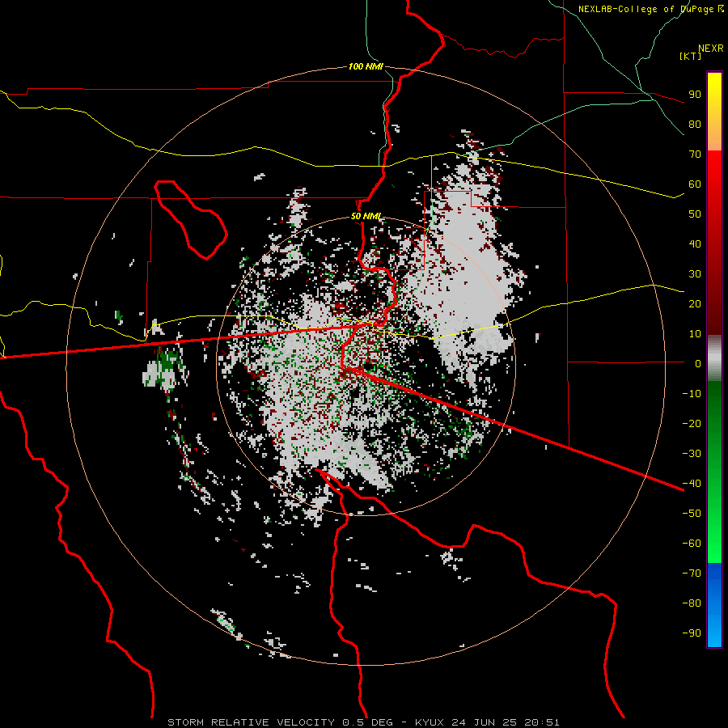Click the 80 knot label on the scale
Viewport: 728px width, 728px height.
pyautogui.click(x=695, y=124)
